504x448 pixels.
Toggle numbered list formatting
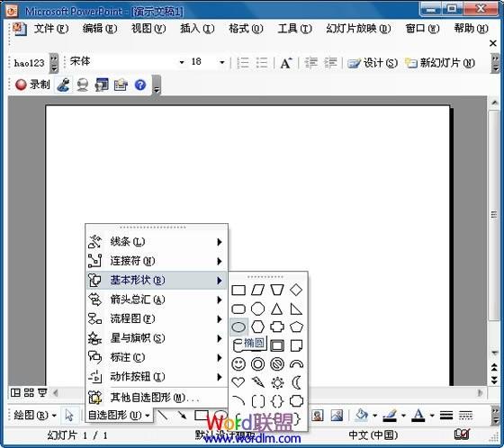point(243,63)
